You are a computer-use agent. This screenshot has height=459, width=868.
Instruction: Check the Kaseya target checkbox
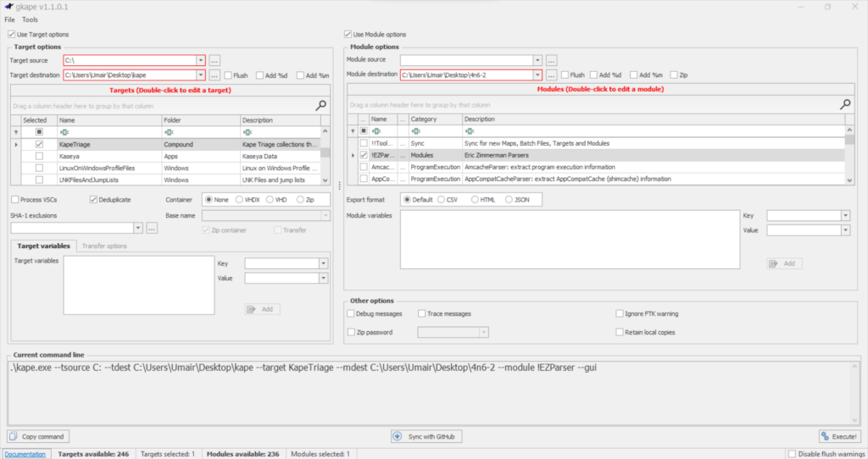click(39, 157)
